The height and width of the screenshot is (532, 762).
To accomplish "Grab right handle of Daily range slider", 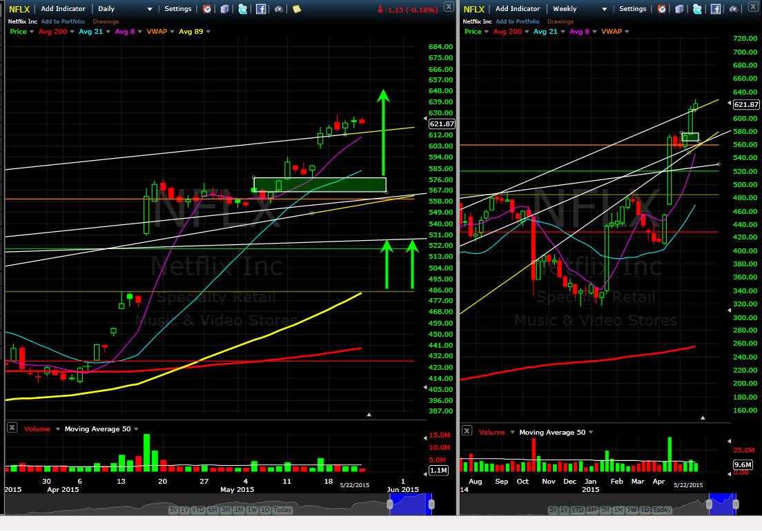I will tap(431, 504).
